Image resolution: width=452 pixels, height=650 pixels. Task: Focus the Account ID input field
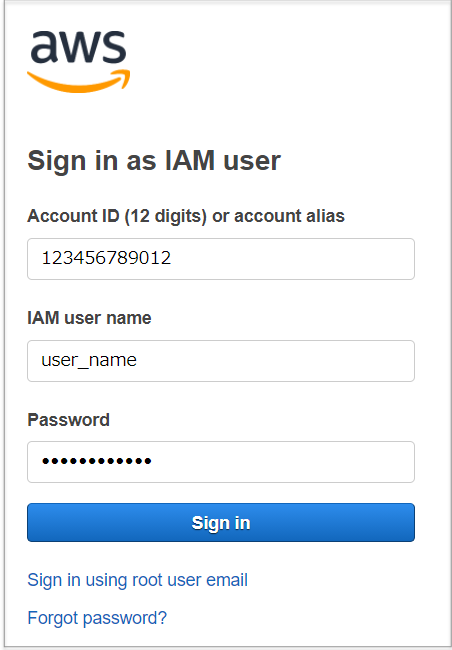point(221,259)
